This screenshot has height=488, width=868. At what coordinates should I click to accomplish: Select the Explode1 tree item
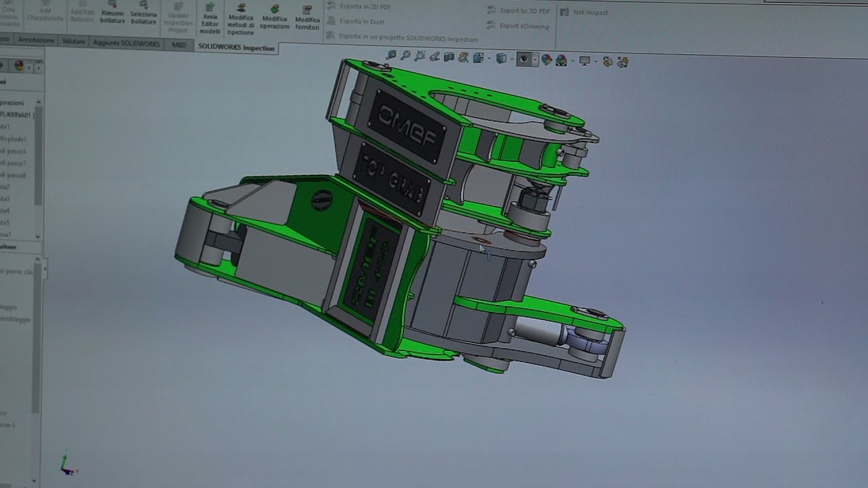coord(14,139)
